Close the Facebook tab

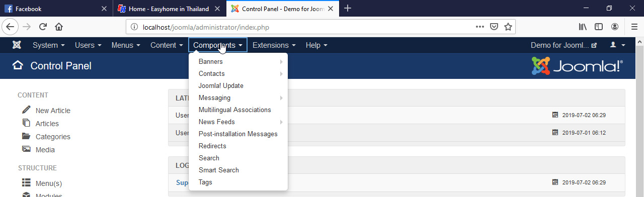click(x=104, y=9)
